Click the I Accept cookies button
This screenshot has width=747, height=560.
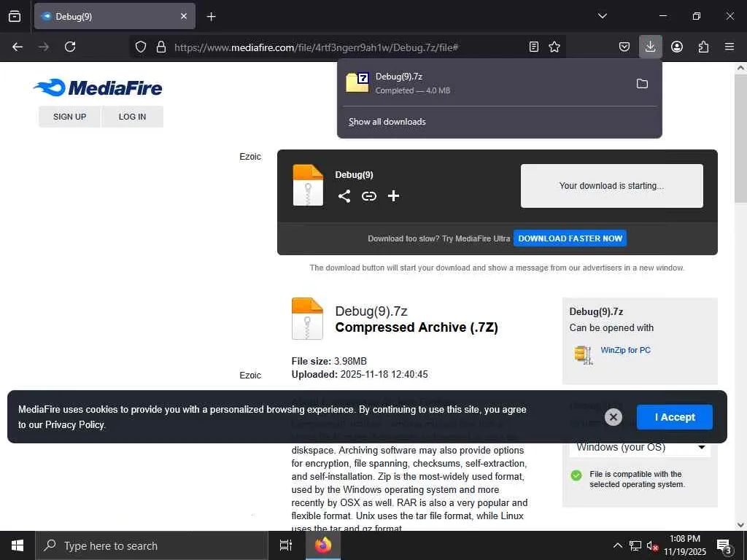click(x=675, y=417)
